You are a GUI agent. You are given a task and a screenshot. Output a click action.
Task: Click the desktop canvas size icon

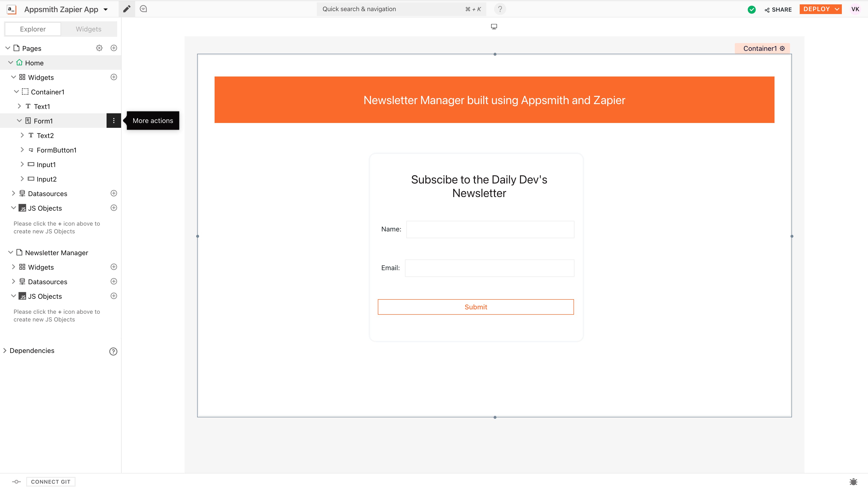click(494, 27)
